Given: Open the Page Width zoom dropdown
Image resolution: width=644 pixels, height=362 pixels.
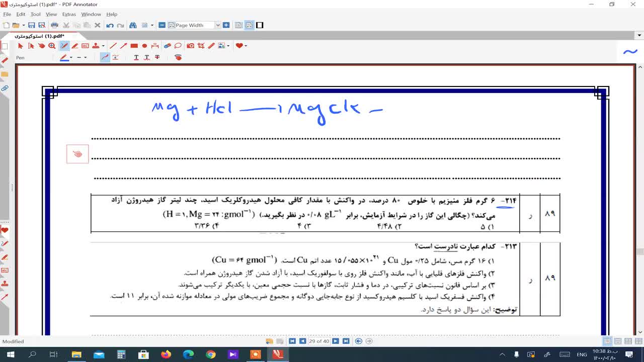Looking at the screenshot, I should click(218, 25).
